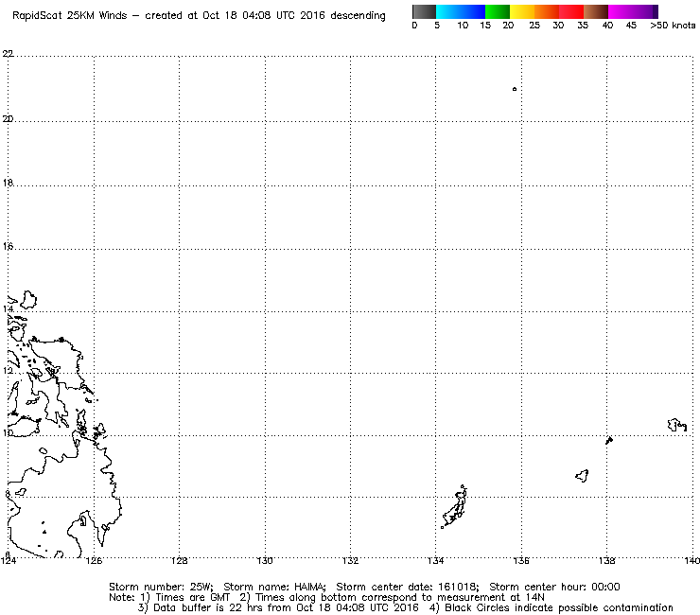Pick the brown 35–40 knots color segment
The width and height of the screenshot is (700, 615).
point(596,11)
